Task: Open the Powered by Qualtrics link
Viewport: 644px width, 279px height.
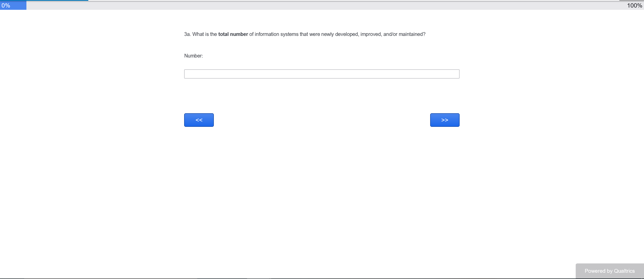Action: pos(609,271)
